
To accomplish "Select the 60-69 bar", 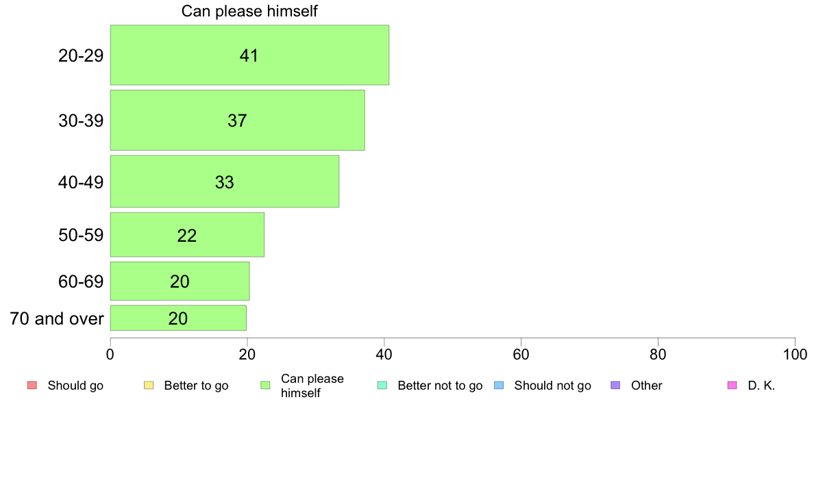I will [180, 281].
